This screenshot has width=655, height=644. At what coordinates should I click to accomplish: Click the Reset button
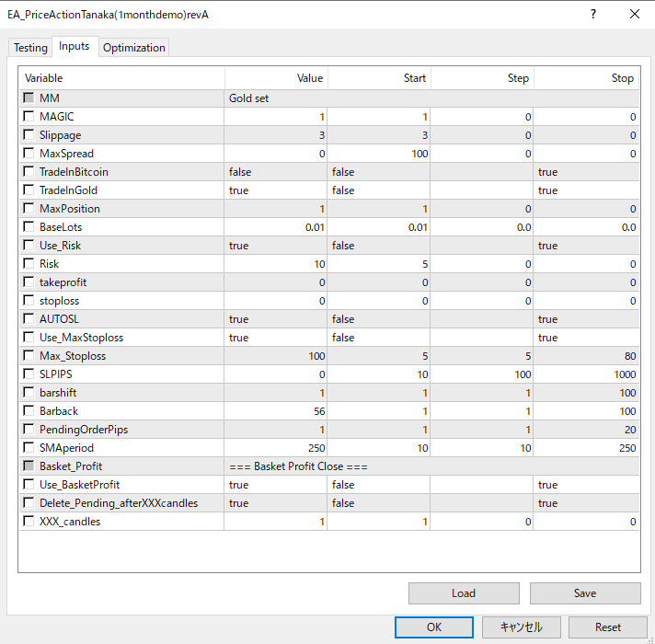(608, 627)
